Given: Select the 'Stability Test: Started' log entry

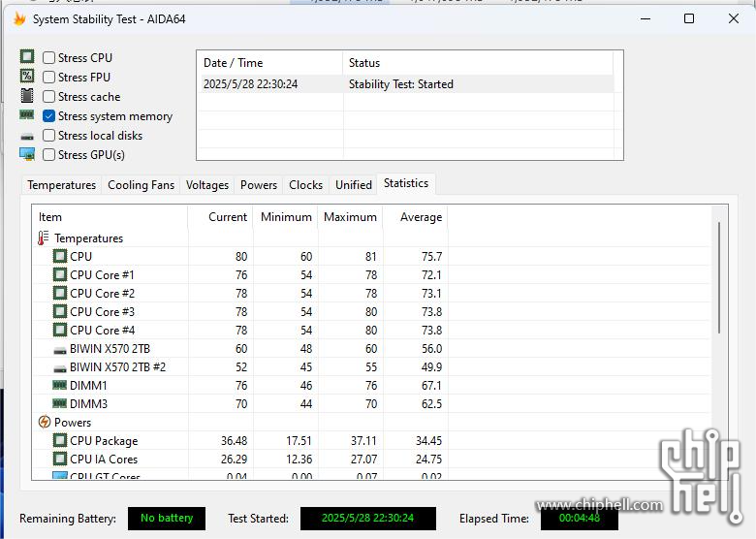Looking at the screenshot, I should click(x=401, y=84).
